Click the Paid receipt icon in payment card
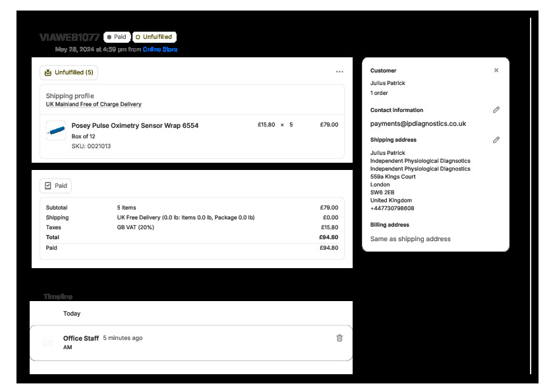555x392 pixels. tap(48, 186)
